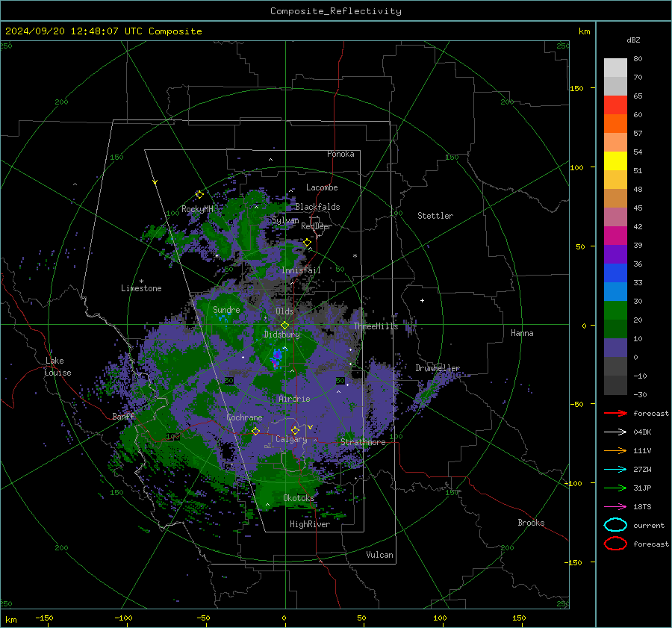
Task: Click the RedDeer city label
Action: (x=317, y=226)
